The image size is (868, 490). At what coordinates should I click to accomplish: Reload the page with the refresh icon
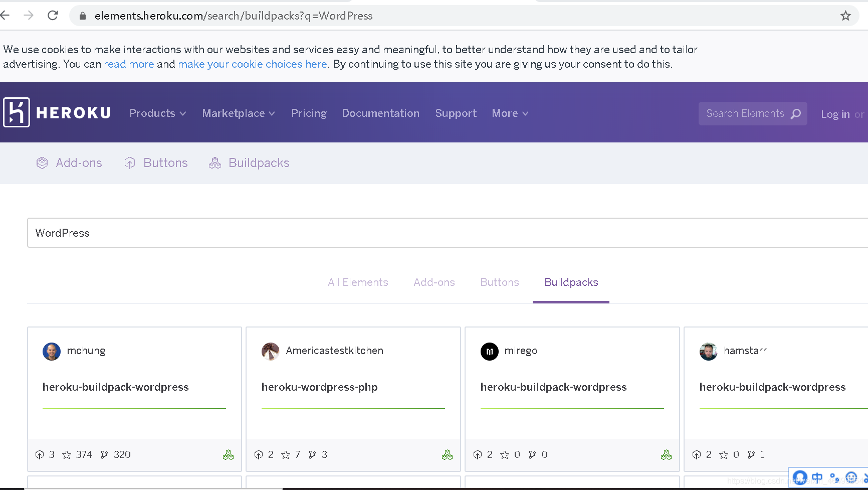(53, 16)
